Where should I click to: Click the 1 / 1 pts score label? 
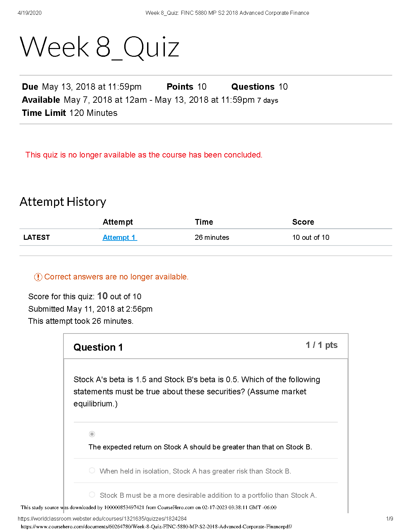pos(322,345)
